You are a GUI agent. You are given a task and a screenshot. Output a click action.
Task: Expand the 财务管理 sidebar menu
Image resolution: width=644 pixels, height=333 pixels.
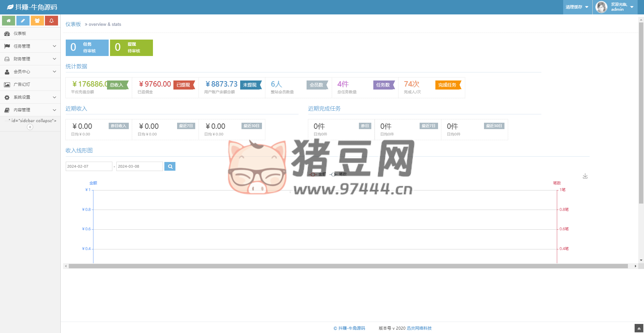pyautogui.click(x=30, y=59)
